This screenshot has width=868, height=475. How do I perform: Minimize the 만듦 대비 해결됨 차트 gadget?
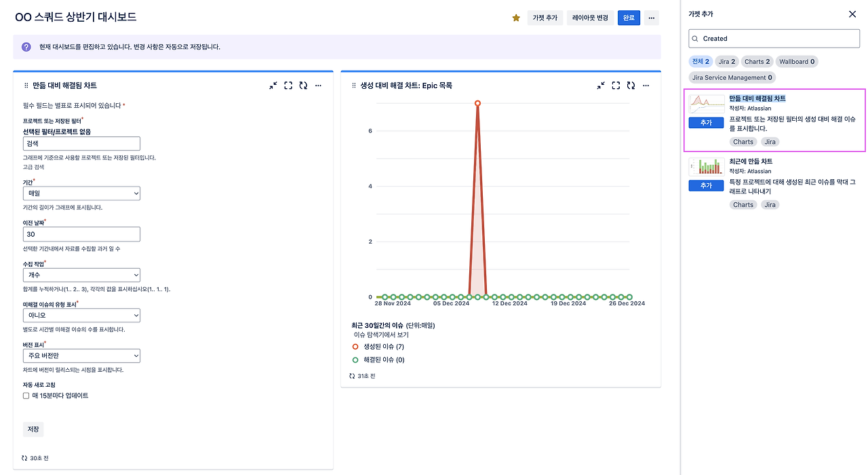click(x=273, y=85)
